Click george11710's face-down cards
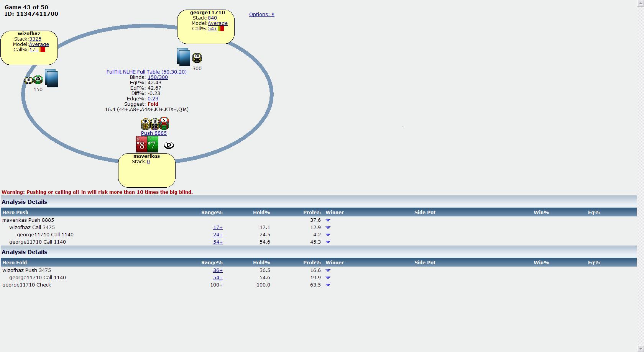The width and height of the screenshot is (644, 352). coord(184,57)
